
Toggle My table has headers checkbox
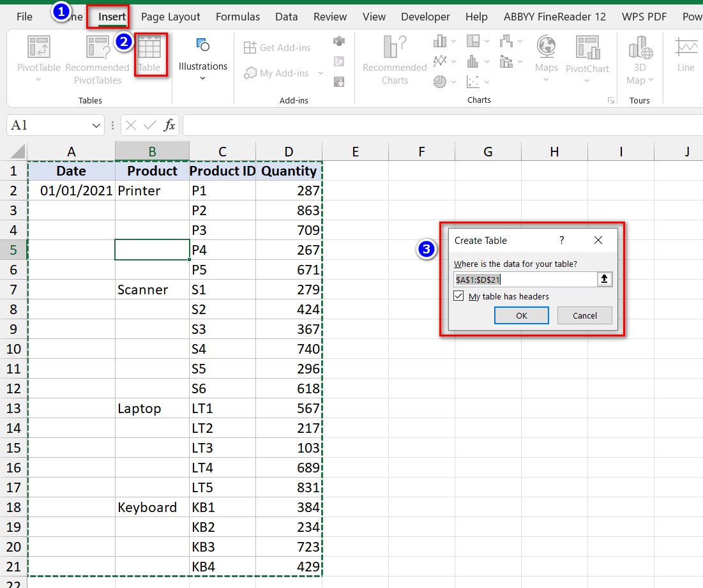458,296
